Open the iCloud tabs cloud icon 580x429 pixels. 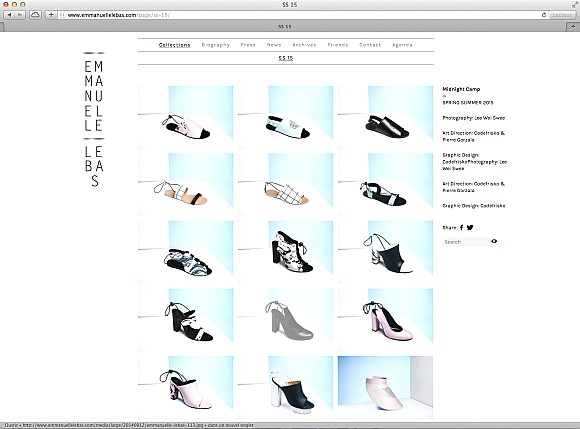tap(36, 15)
